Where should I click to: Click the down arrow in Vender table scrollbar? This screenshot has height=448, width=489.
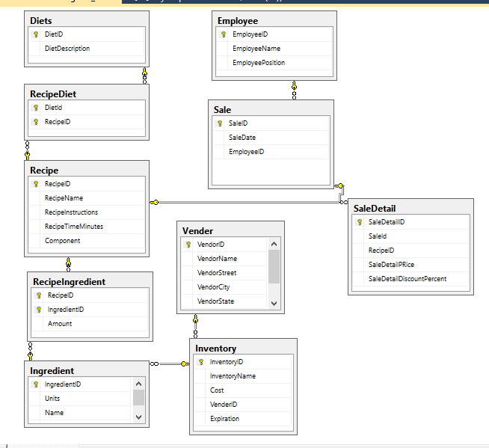274,303
